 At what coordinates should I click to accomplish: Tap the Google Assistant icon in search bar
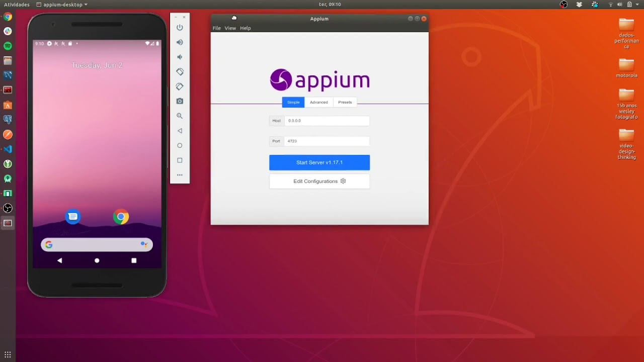pyautogui.click(x=144, y=244)
